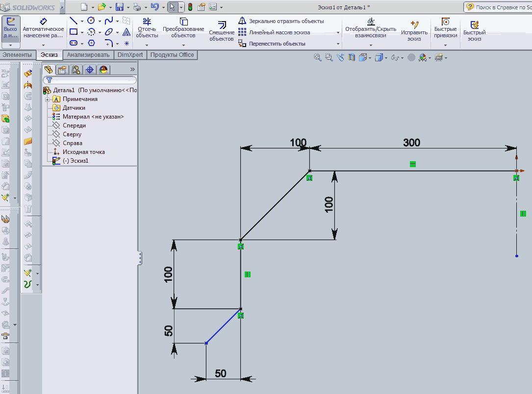Image resolution: width=532 pixels, height=394 pixels.
Task: Open the Анализировать tab
Action: 89,55
